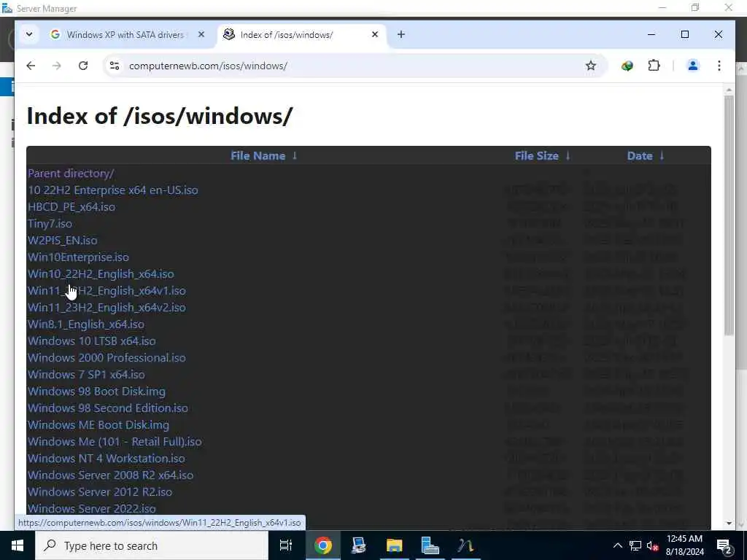Open the Windows Start menu
The height and width of the screenshot is (560, 747).
(x=18, y=545)
